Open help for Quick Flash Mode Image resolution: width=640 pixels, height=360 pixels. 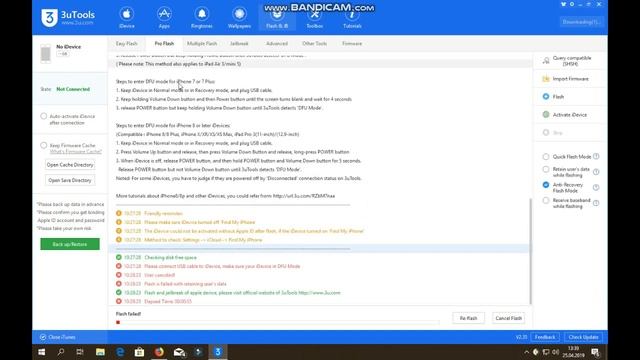[x=596, y=156]
